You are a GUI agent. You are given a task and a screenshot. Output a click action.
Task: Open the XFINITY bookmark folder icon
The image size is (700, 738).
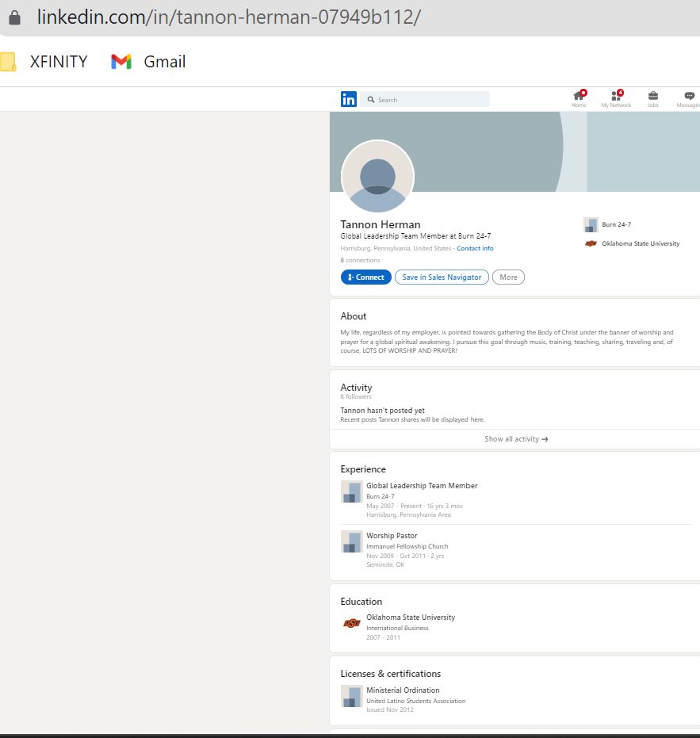[8, 62]
